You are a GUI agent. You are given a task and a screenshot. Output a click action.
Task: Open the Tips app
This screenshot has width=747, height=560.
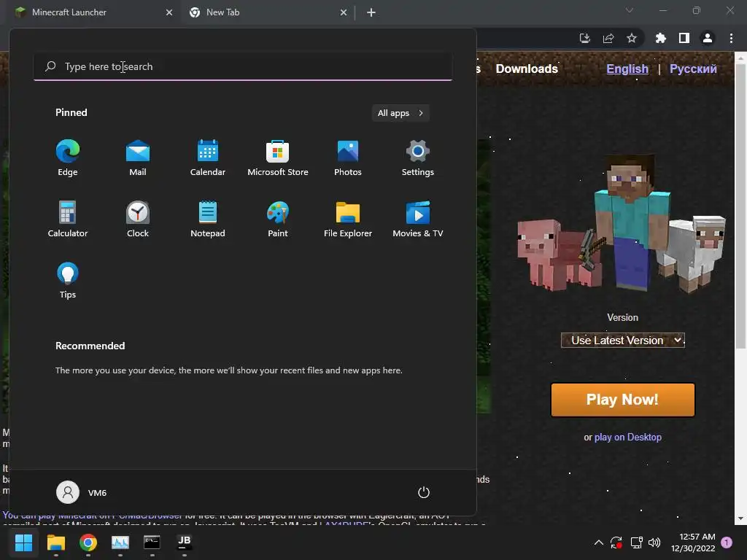pos(68,281)
